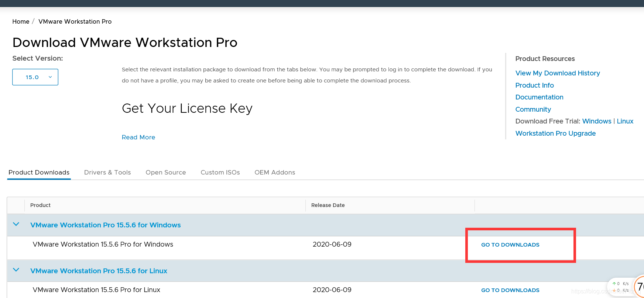Open View My Download History
Viewport: 644px width, 298px height.
pos(558,73)
